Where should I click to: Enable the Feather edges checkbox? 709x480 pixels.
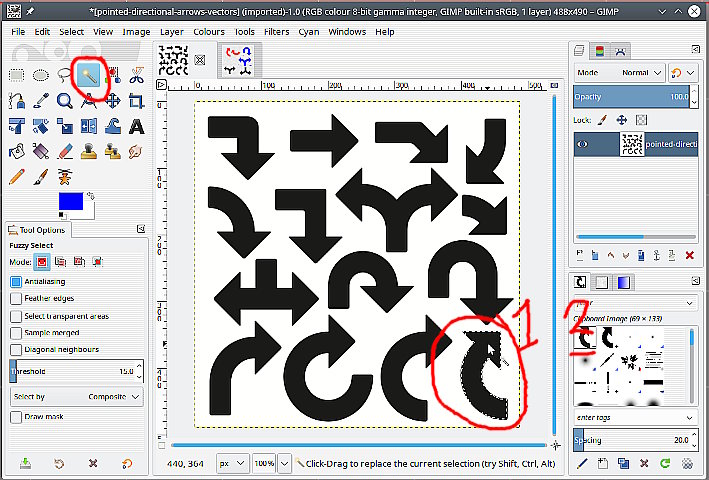point(16,299)
